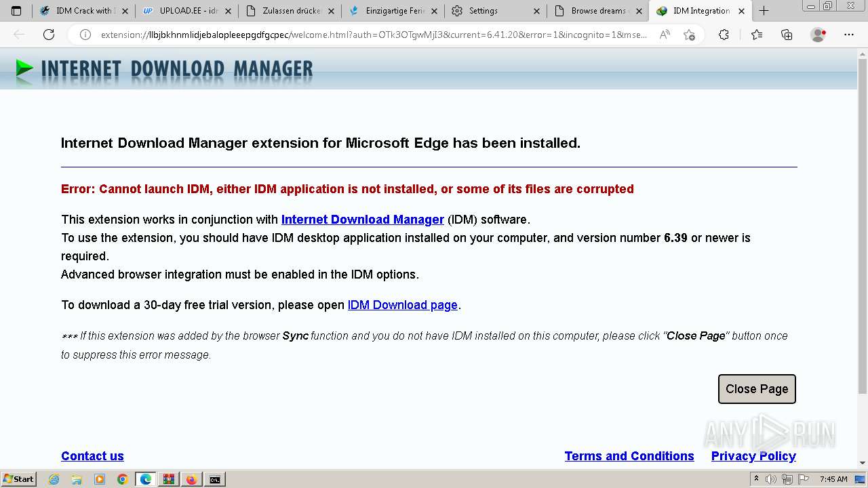This screenshot has width=868, height=488.
Task: Switch to the Einzigartige Ferien tab
Action: click(x=393, y=11)
